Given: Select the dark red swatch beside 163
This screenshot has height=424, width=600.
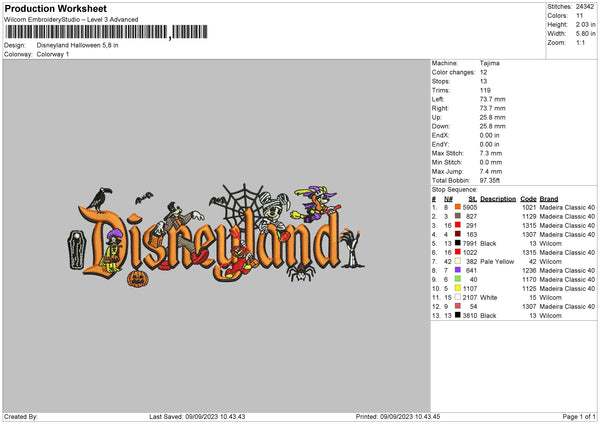Looking at the screenshot, I should click(458, 234).
